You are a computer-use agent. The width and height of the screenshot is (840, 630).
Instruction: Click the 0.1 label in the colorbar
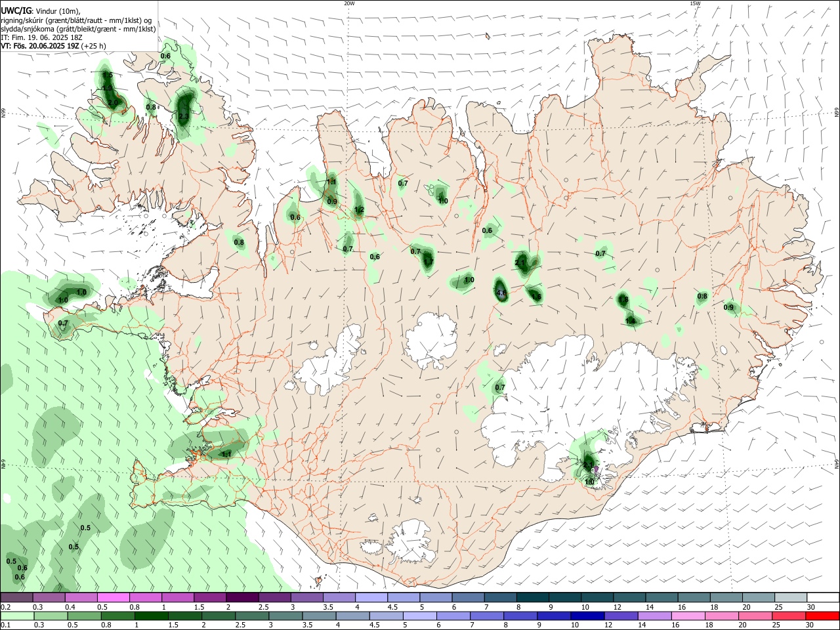(x=5, y=625)
